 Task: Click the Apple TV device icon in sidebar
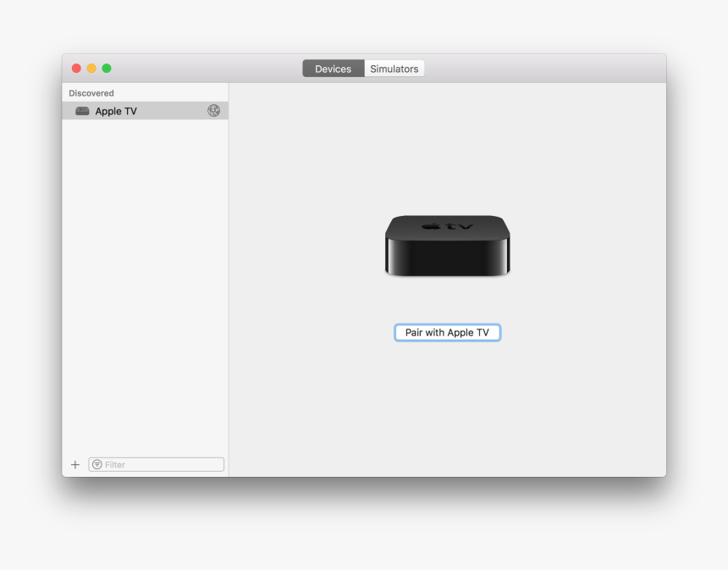(x=81, y=110)
